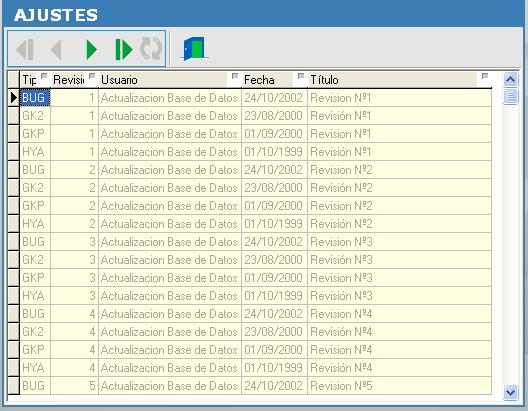Go to previous record arrow
The height and width of the screenshot is (411, 528).
(x=56, y=49)
